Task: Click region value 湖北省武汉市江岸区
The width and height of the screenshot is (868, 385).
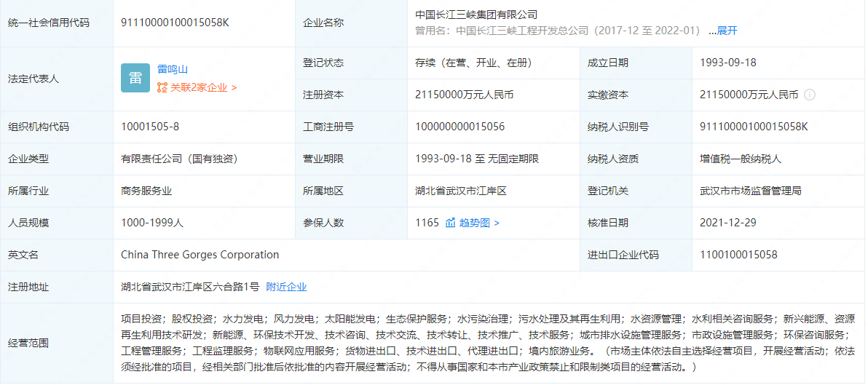Action: coord(461,191)
